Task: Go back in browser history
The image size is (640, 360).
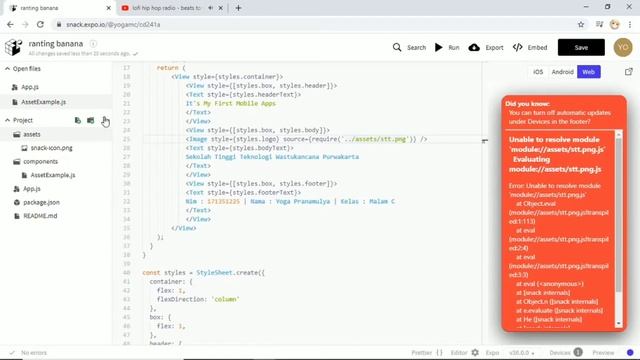Action: [10, 24]
